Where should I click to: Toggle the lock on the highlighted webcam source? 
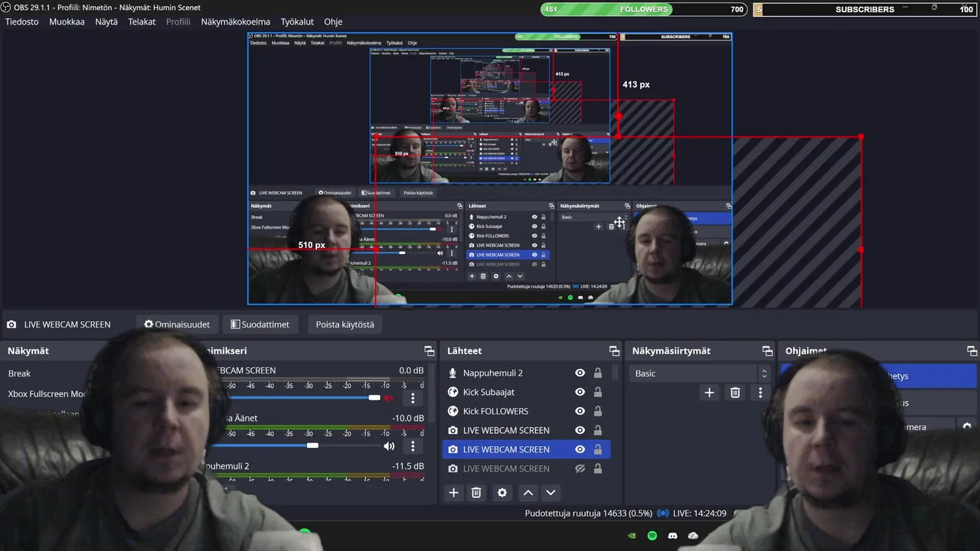pos(598,449)
